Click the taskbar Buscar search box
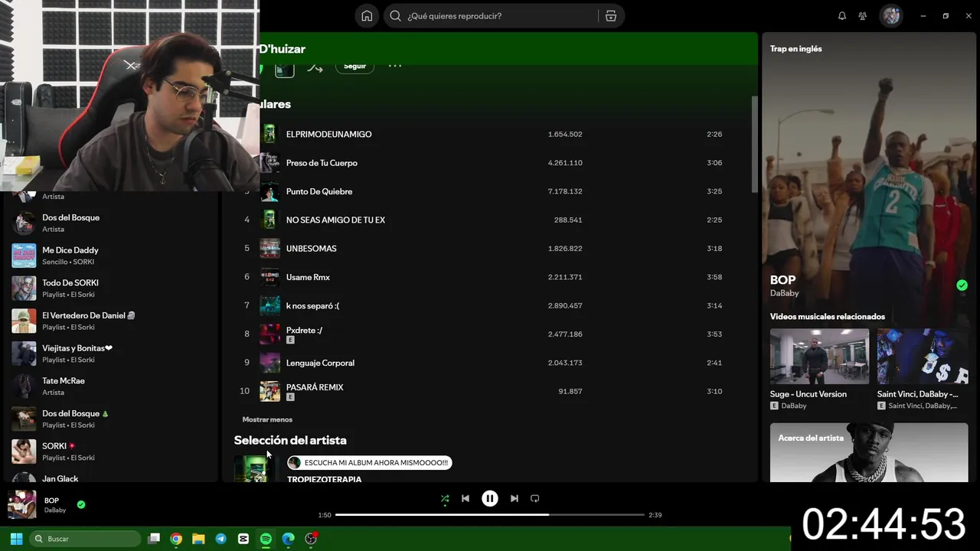Viewport: 980px width, 551px height. click(85, 539)
